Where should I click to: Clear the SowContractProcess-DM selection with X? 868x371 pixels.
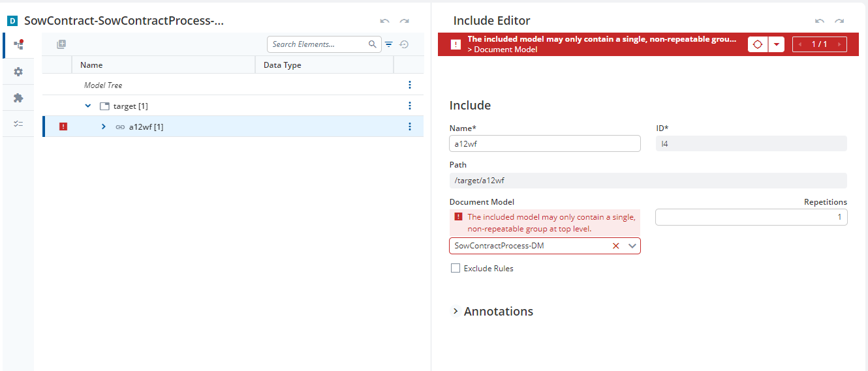pyautogui.click(x=616, y=246)
